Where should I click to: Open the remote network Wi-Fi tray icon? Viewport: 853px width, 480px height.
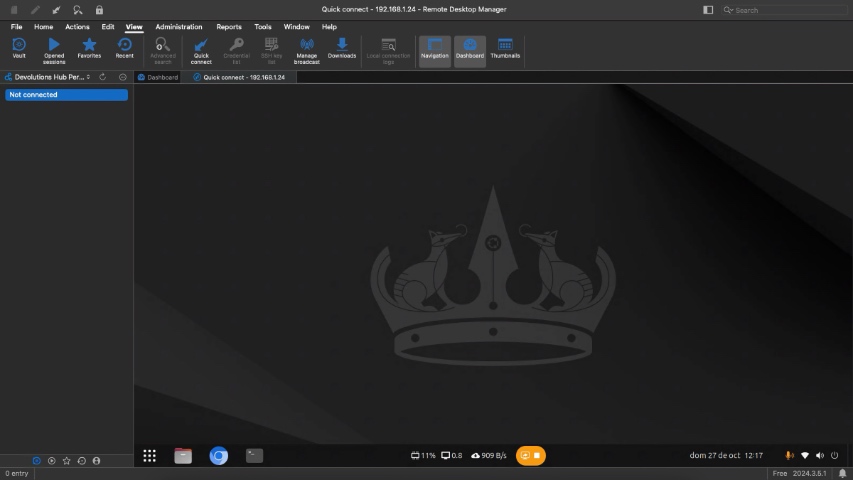pos(805,456)
